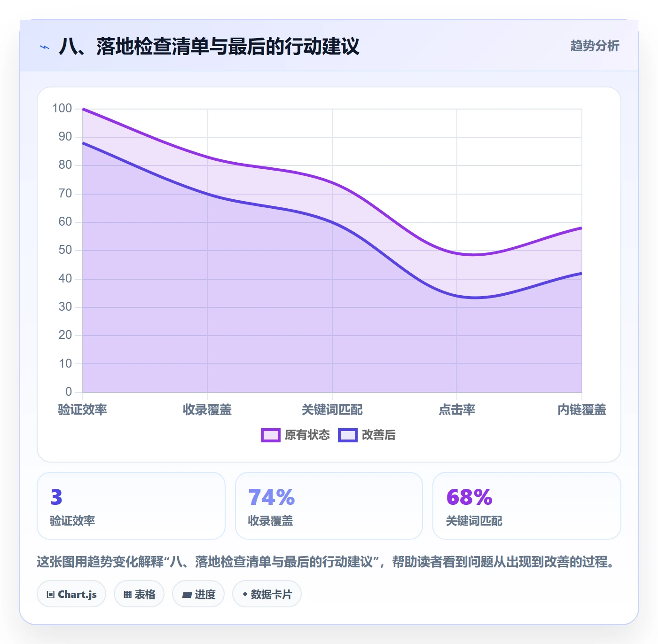Image resolution: width=658 pixels, height=644 pixels.
Task: Click the 改善后 legend label
Action: pyautogui.click(x=379, y=435)
